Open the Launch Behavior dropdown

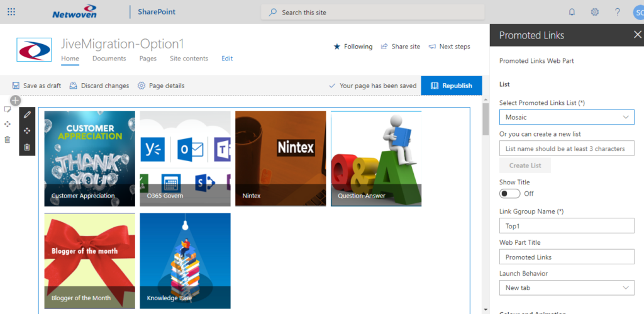(x=567, y=288)
